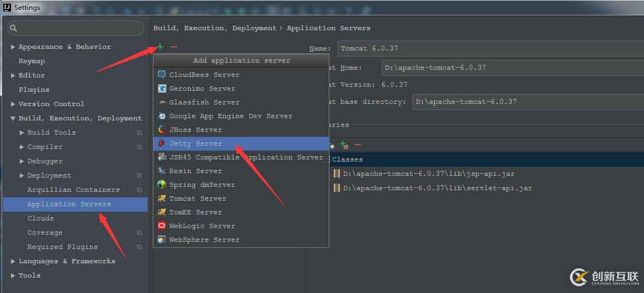The image size is (644, 293).
Task: Click the jar icon beside servlet-api.jar
Action: click(337, 189)
